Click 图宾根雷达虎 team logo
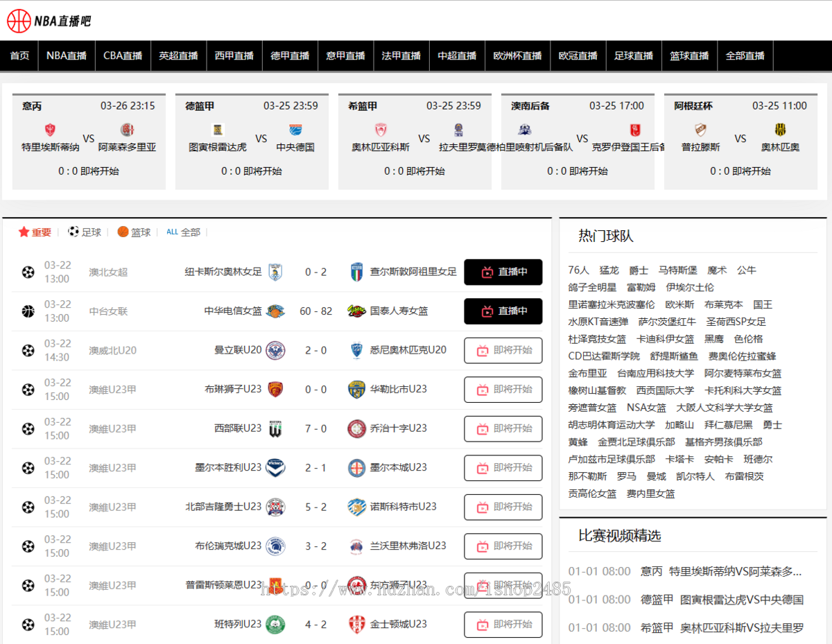The width and height of the screenshot is (832, 644). 218,130
